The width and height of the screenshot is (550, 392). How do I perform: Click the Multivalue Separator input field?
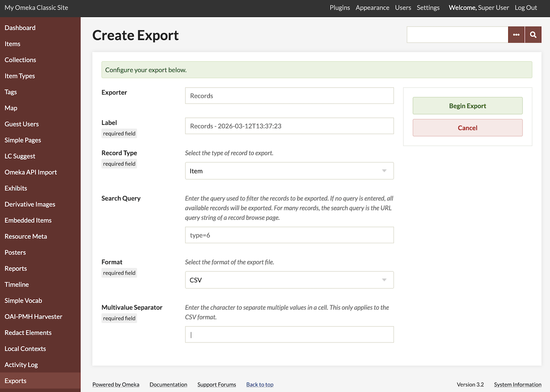[289, 334]
